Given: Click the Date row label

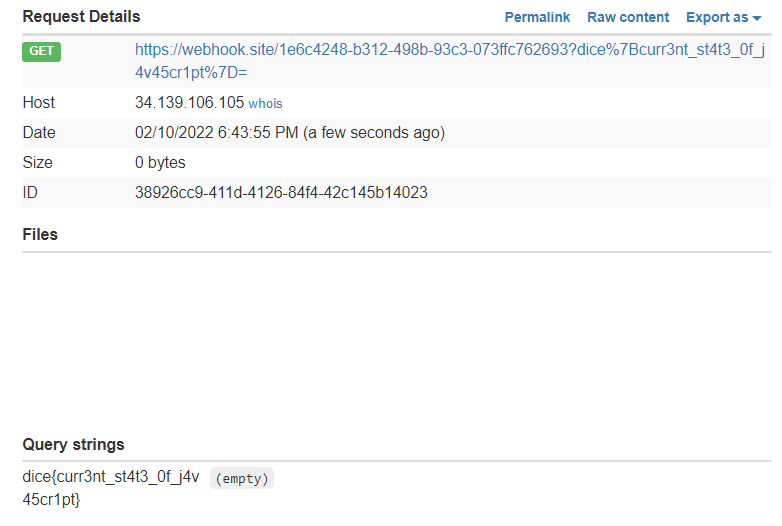Looking at the screenshot, I should coord(39,133).
